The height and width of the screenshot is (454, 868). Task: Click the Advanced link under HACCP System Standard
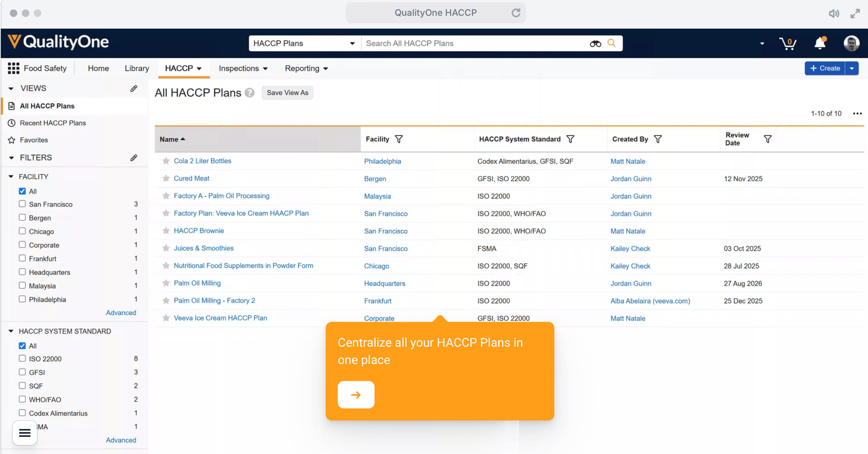tap(121, 440)
